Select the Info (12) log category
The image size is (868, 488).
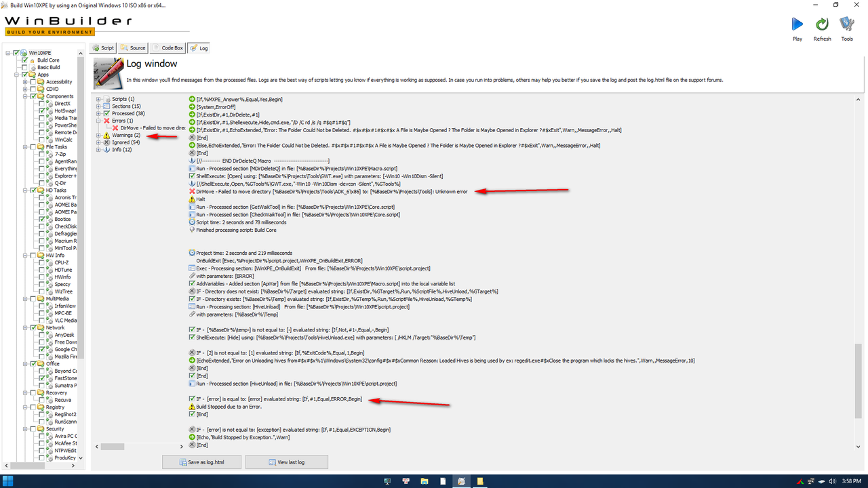(122, 150)
